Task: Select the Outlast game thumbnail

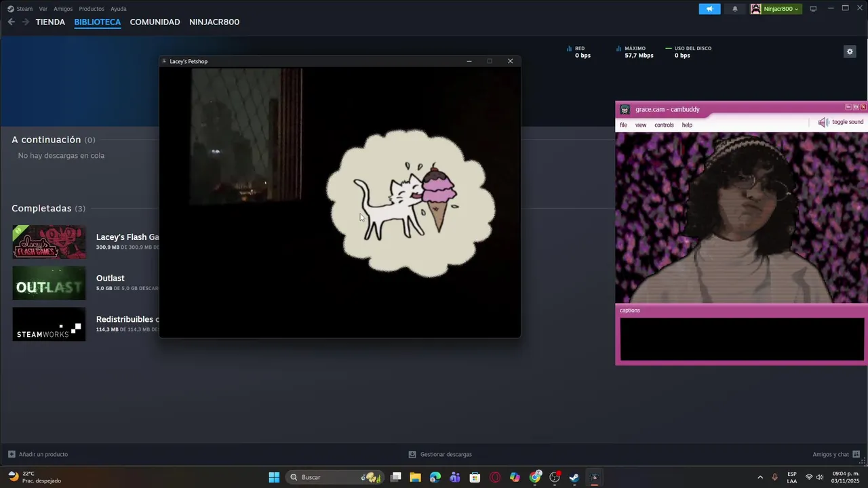Action: tap(49, 283)
